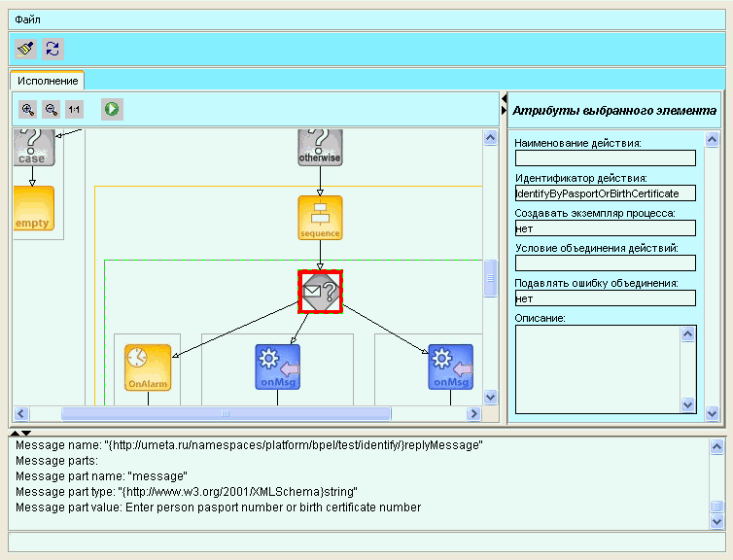Switch to the Исполнение tab
Image resolution: width=733 pixels, height=560 pixels.
pyautogui.click(x=48, y=81)
